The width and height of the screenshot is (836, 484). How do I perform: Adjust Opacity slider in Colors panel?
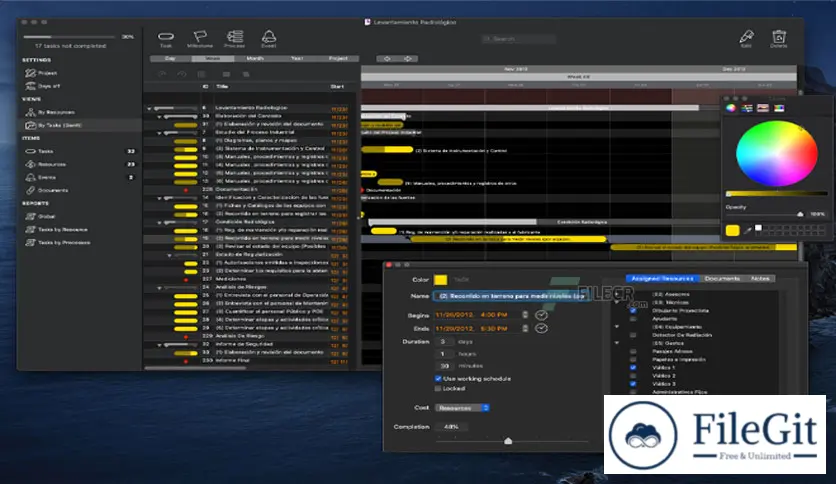(x=800, y=214)
